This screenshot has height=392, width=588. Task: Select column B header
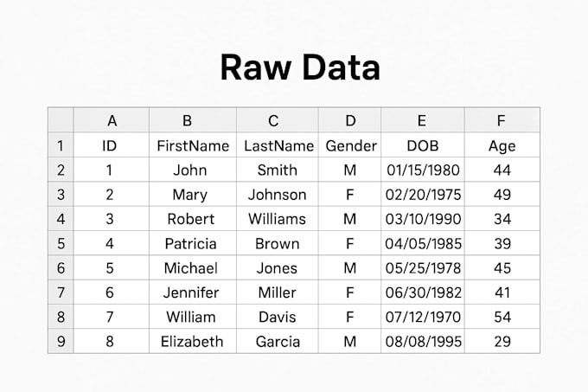tap(193, 120)
